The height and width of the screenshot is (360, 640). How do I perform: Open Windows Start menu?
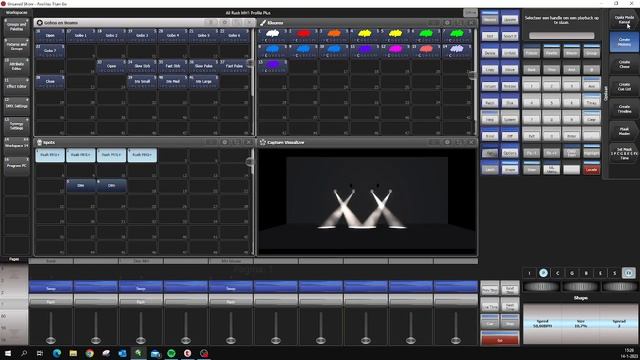[x=8, y=353]
